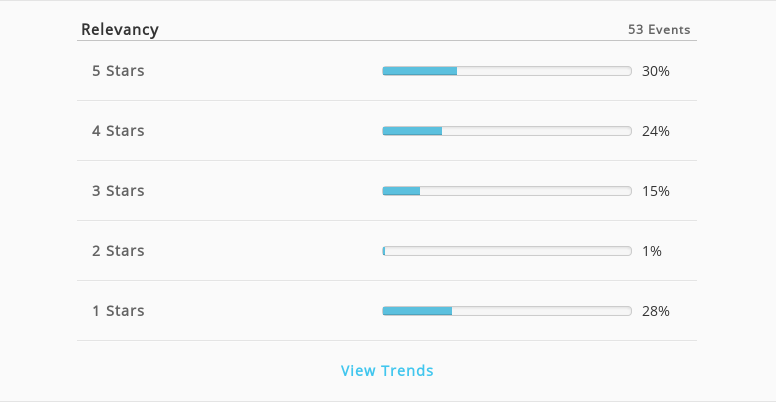Image resolution: width=776 pixels, height=402 pixels.
Task: Select the 2 Stars row label
Action: tap(118, 251)
